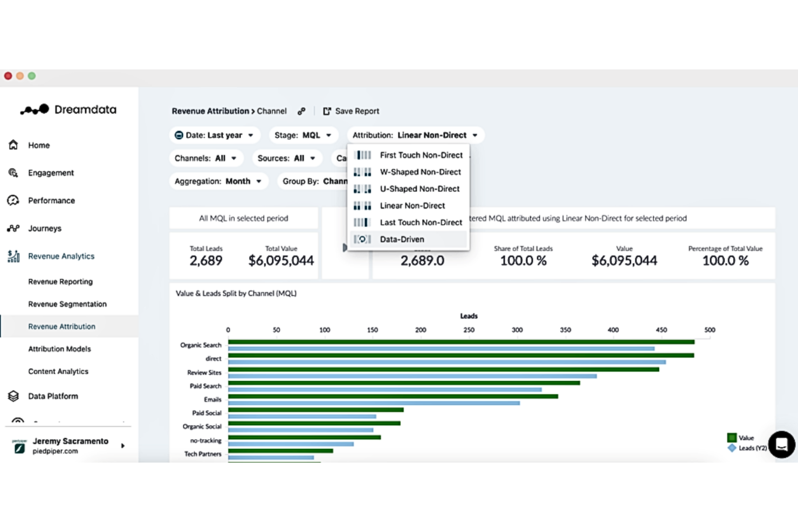Choose W-Shaped Non-Direct attribution

(x=421, y=172)
